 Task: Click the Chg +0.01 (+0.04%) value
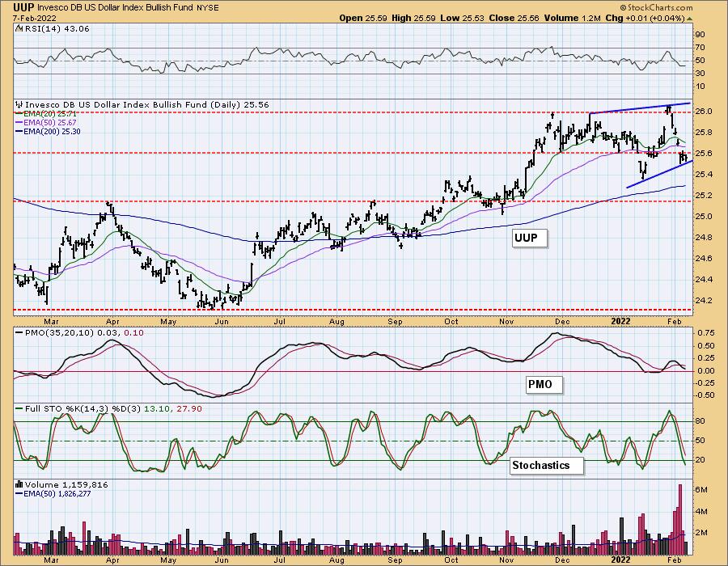pos(645,18)
